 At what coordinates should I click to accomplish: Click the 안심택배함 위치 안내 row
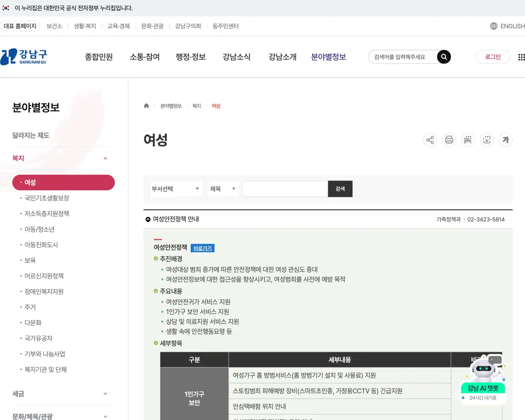[340, 406]
